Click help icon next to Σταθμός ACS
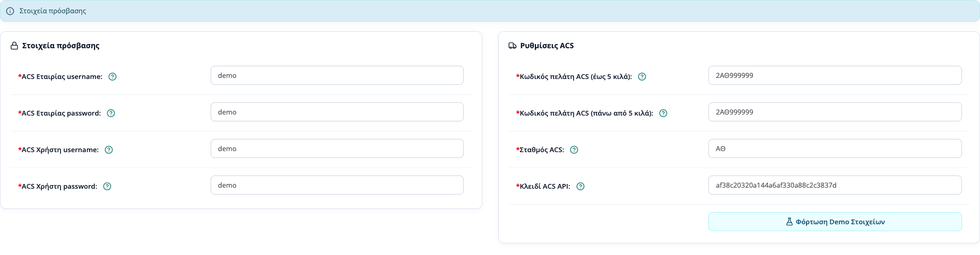The width and height of the screenshot is (980, 255). click(574, 150)
